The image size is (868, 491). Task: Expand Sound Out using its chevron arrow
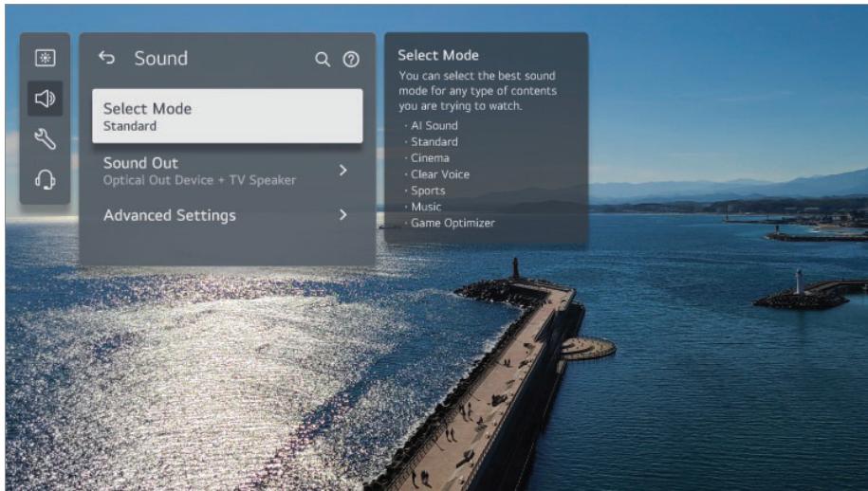point(343,171)
